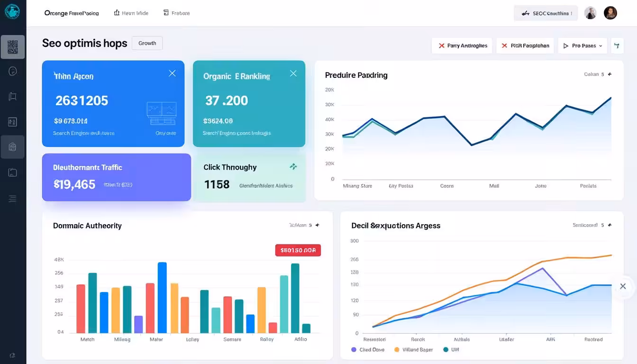Select the circular icon in left sidebar
The width and height of the screenshot is (637, 364).
click(x=13, y=71)
